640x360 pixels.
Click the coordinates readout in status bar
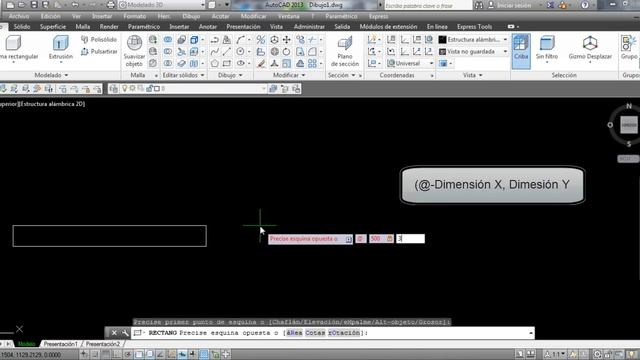click(31, 355)
